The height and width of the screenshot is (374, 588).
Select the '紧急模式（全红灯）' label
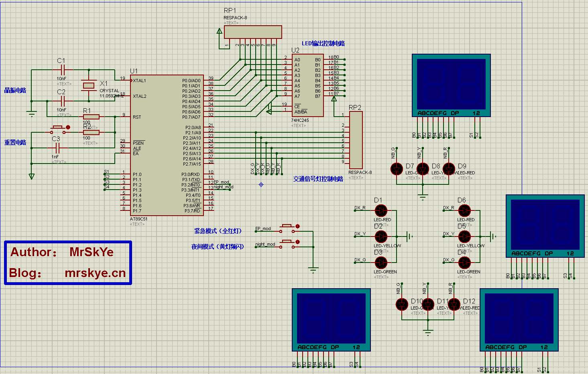[x=218, y=231]
